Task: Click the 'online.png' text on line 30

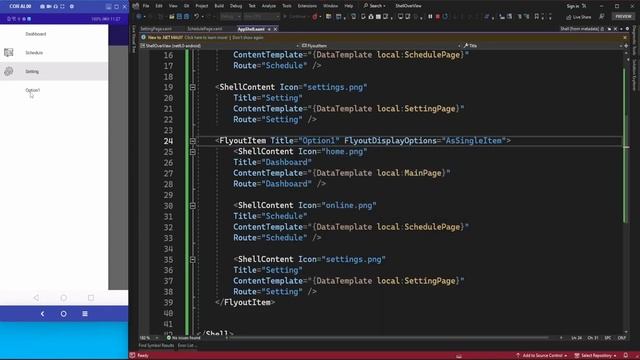Action: coord(349,205)
